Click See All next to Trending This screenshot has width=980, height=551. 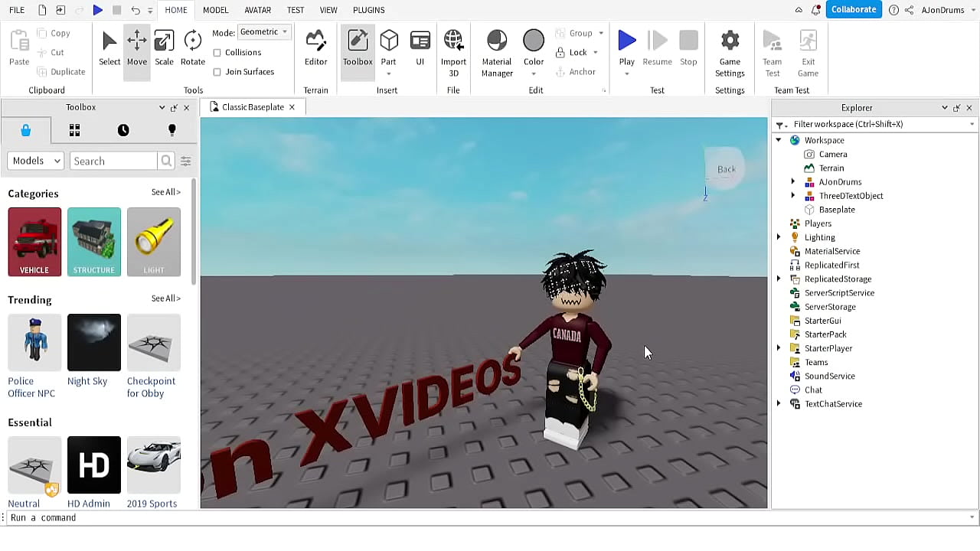point(165,298)
